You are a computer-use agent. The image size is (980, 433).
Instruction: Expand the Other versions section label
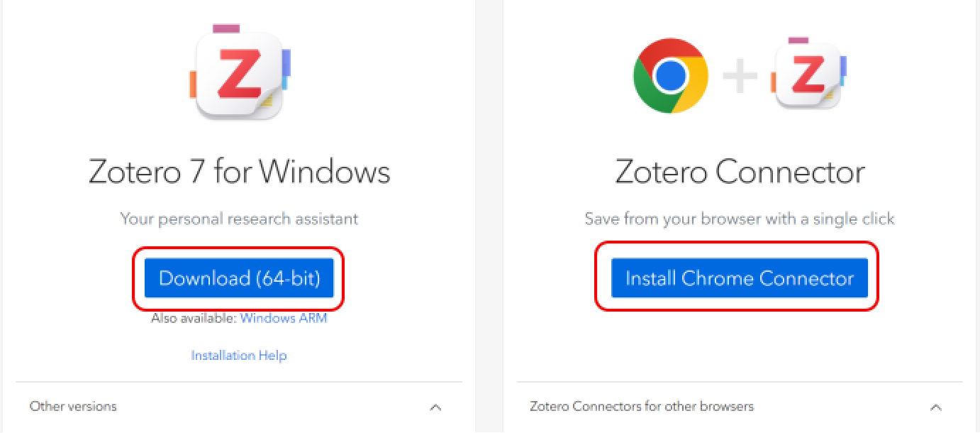point(73,407)
